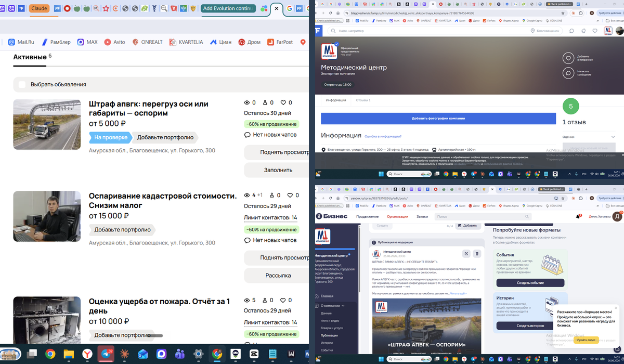This screenshot has height=364, width=624.
Task: Open the Рамблер bookmark in the left browser
Action: pyautogui.click(x=56, y=42)
